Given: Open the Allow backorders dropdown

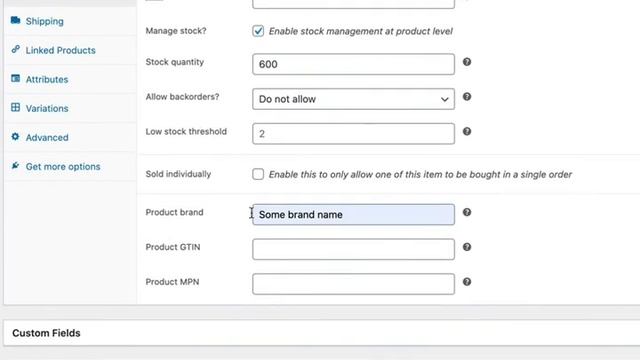Looking at the screenshot, I should (353, 99).
